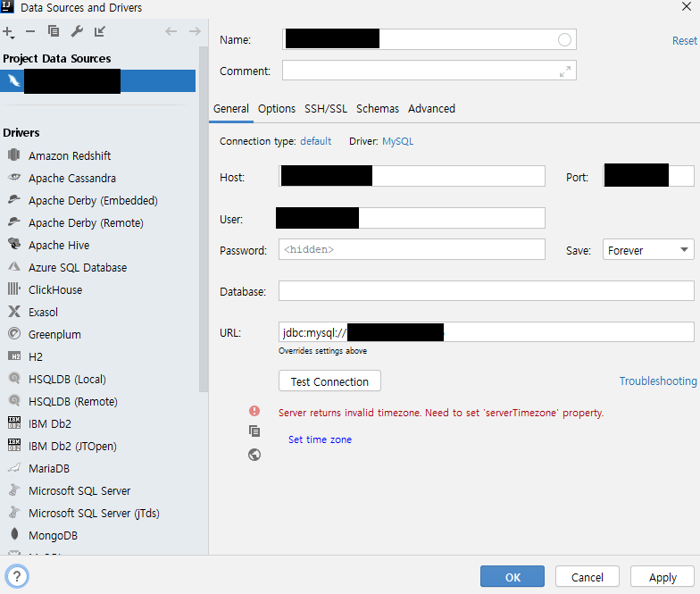The height and width of the screenshot is (594, 700).
Task: Go back with the left arrow
Action: pos(171,31)
